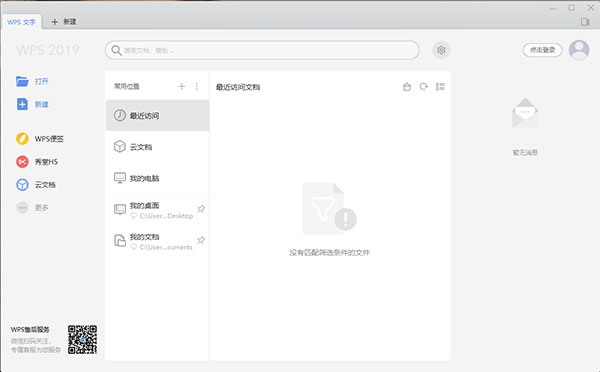Toggle the pin for 我的桌面
This screenshot has height=372, width=600.
tap(201, 209)
